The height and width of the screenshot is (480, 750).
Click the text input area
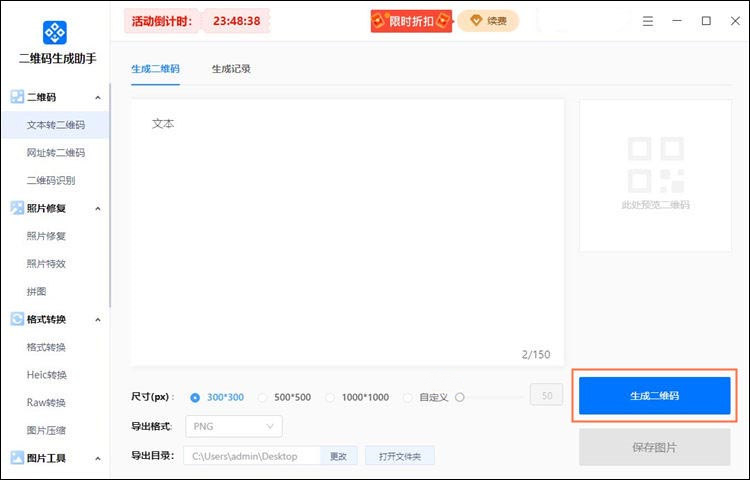pos(347,232)
